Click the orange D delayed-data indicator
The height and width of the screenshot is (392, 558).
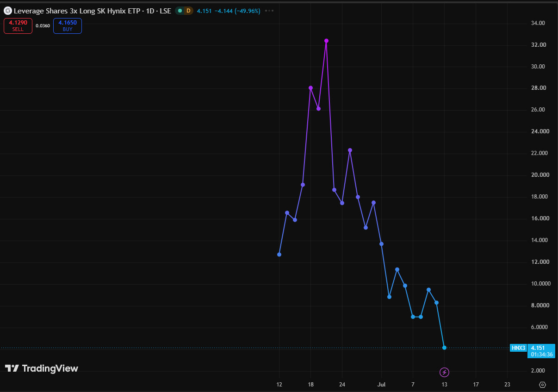pos(188,11)
